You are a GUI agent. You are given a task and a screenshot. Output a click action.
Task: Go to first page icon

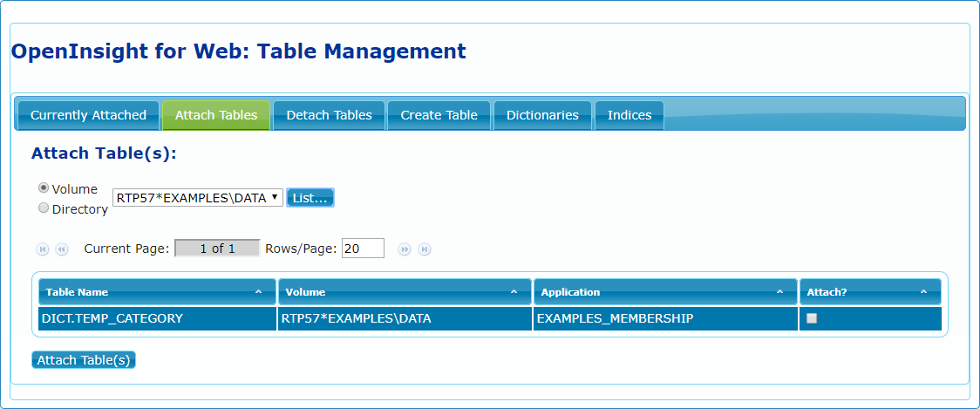(x=43, y=249)
